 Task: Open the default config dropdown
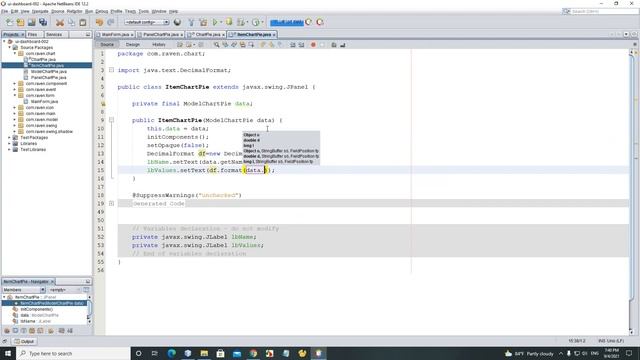(147, 22)
